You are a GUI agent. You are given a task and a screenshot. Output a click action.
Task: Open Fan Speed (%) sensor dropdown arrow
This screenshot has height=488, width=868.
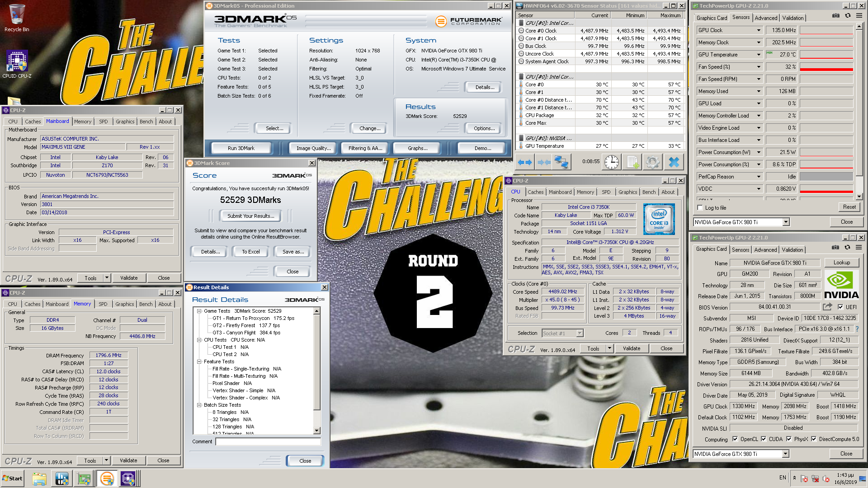pyautogui.click(x=759, y=67)
